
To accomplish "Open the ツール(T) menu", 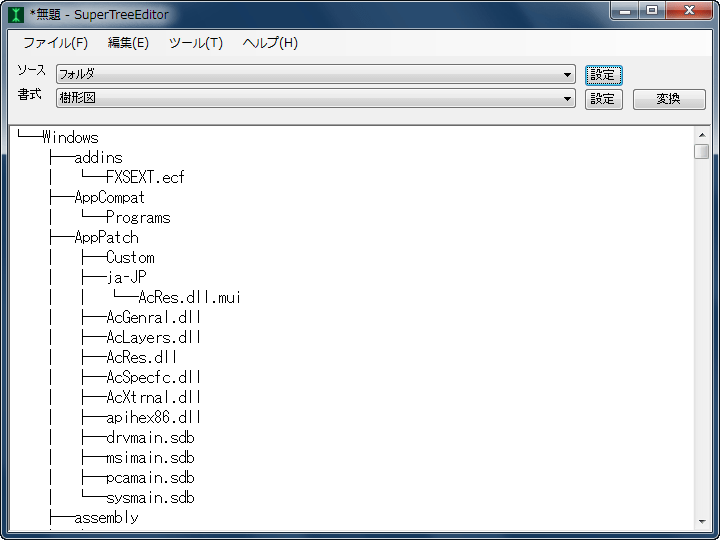I will pos(196,43).
